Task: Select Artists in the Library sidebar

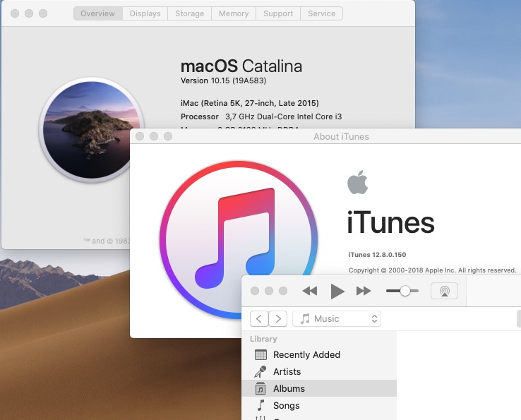Action: pyautogui.click(x=319, y=371)
